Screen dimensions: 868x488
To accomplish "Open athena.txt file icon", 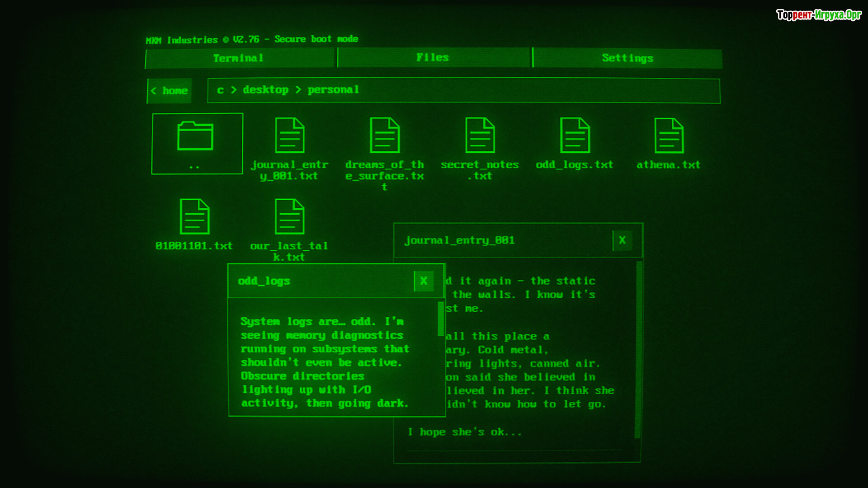I will coord(669,136).
